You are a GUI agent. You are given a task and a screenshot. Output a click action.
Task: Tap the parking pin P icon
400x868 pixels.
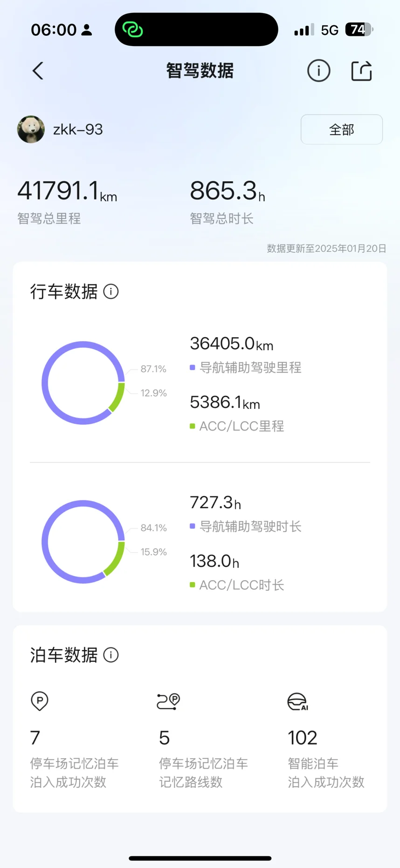coord(40,701)
